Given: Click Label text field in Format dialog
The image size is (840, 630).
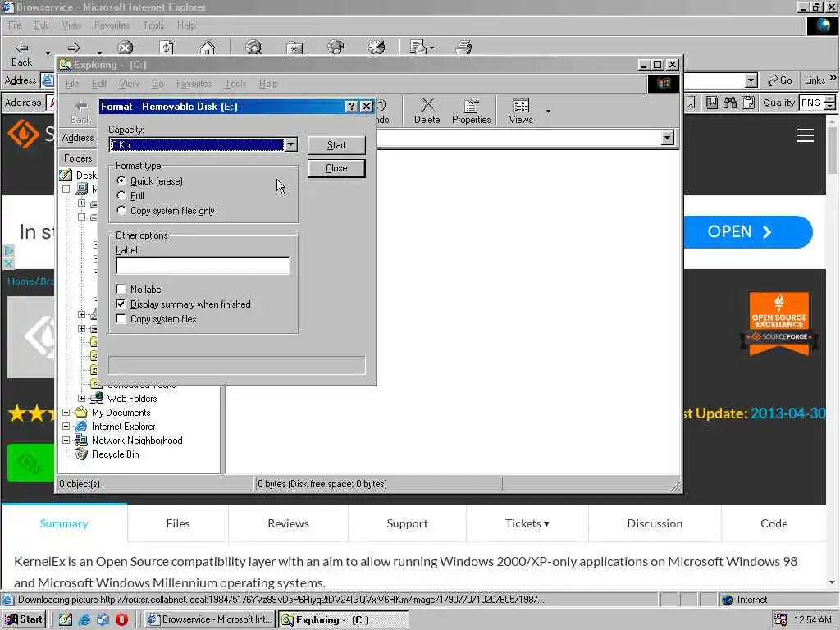Looking at the screenshot, I should pos(203,266).
